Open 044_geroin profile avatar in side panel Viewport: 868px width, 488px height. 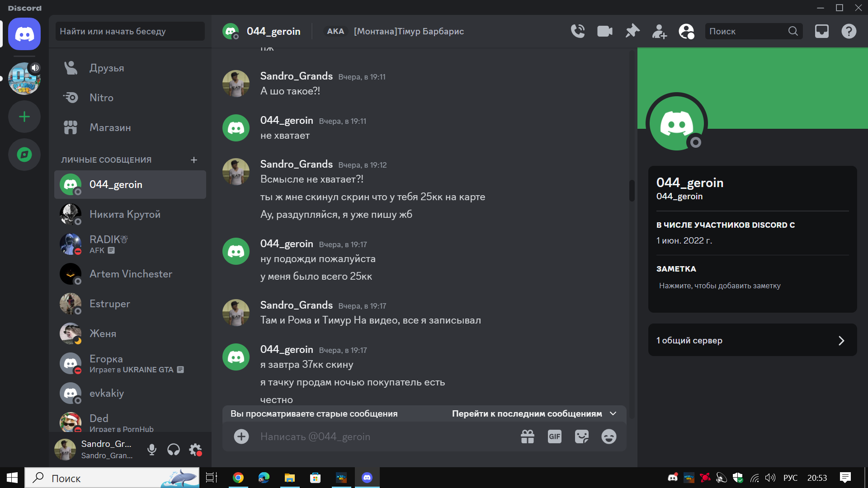(x=677, y=123)
